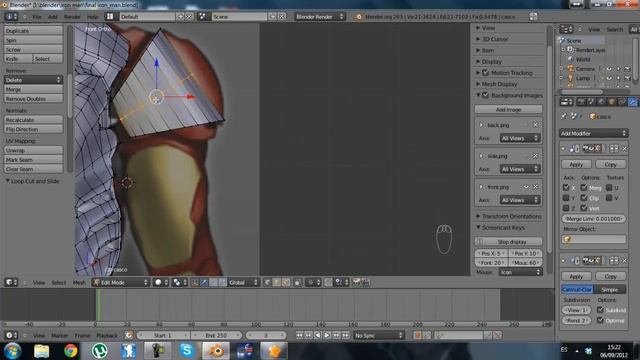Expand the Mesh Display panel
Image resolution: width=640 pixels, height=360 pixels.
(499, 84)
